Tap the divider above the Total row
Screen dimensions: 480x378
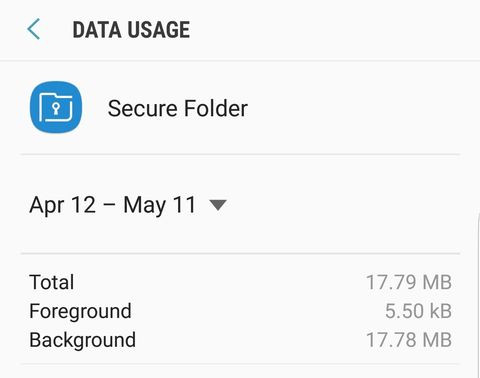tap(240, 254)
